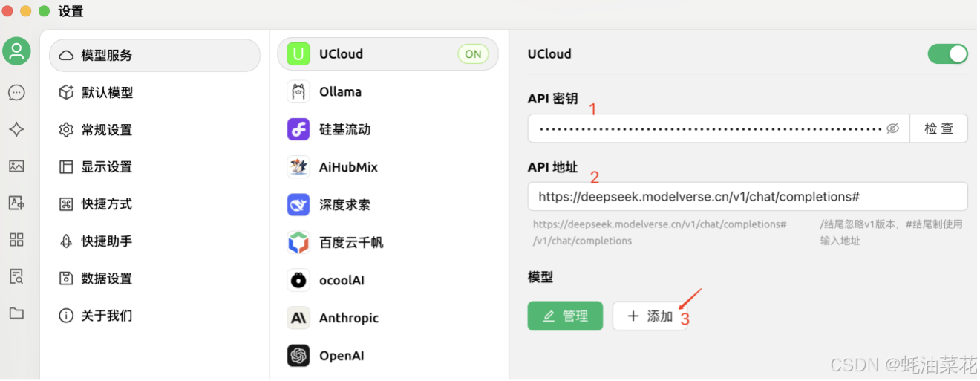Click the AiHubMix provider logo
Viewport: 980px width, 381px height.
coord(298,167)
